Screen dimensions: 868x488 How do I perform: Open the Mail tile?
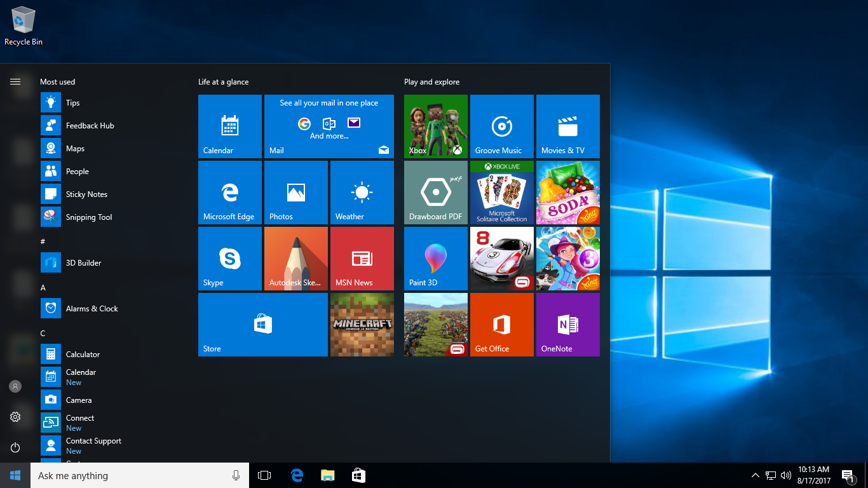[329, 126]
